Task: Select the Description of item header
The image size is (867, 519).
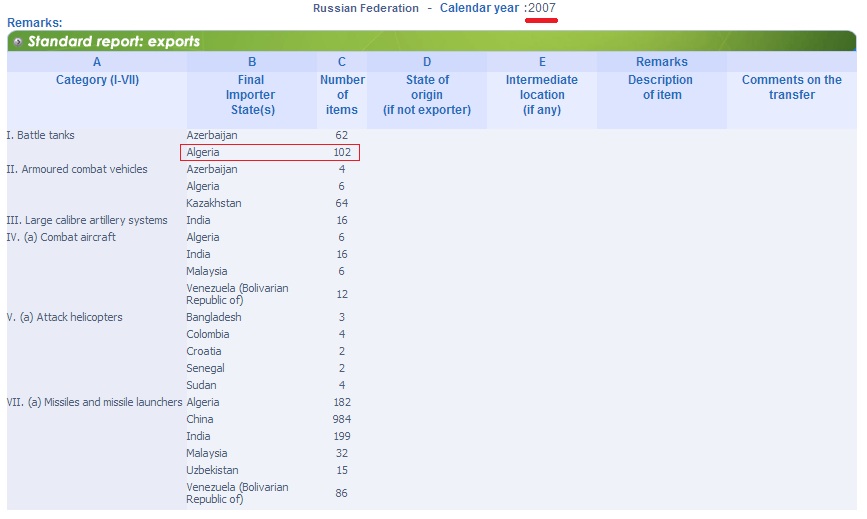Action: tap(661, 87)
